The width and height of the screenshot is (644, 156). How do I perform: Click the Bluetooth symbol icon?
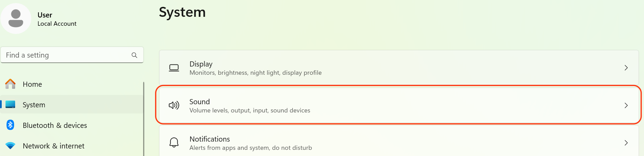(x=10, y=125)
